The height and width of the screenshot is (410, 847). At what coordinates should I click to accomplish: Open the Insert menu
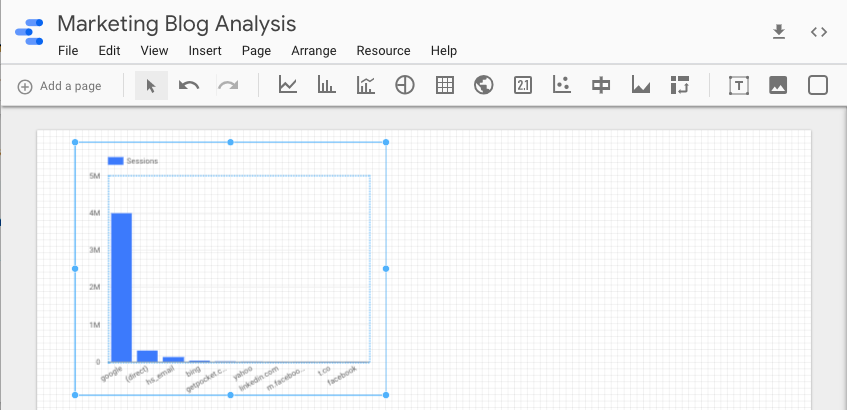[205, 51]
